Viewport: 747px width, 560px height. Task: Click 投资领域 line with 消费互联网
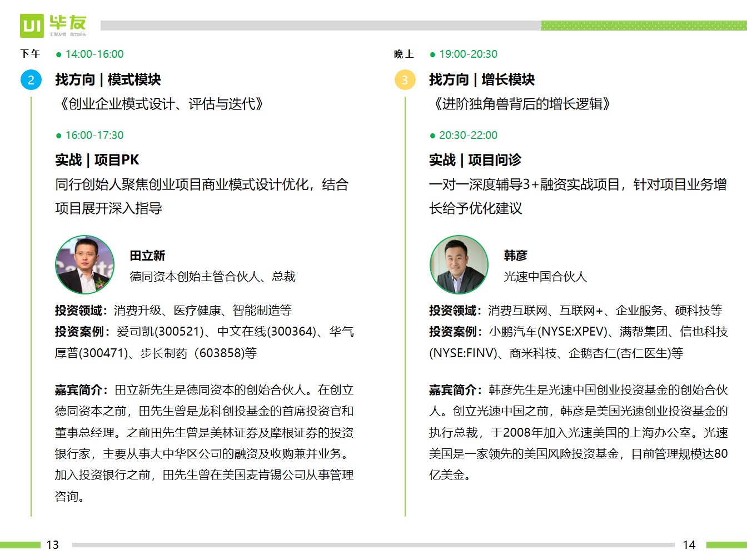pyautogui.click(x=576, y=311)
